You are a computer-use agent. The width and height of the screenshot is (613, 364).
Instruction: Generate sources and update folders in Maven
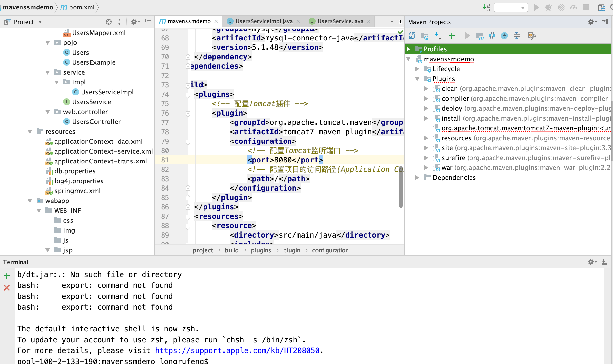coord(424,36)
